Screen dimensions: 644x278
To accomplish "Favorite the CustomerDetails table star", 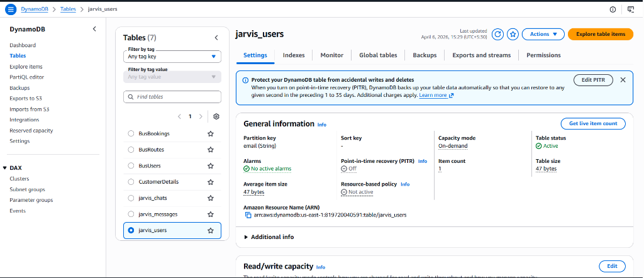I will 211,182.
